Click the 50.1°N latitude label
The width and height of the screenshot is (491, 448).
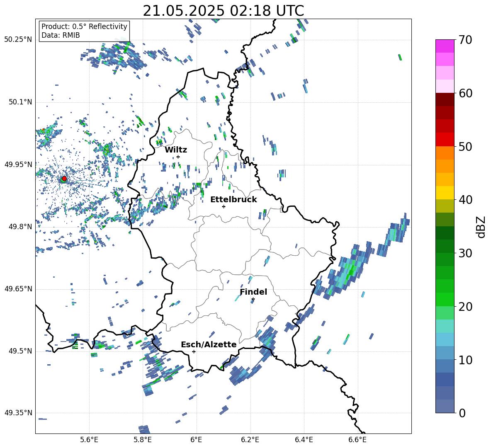[20, 102]
